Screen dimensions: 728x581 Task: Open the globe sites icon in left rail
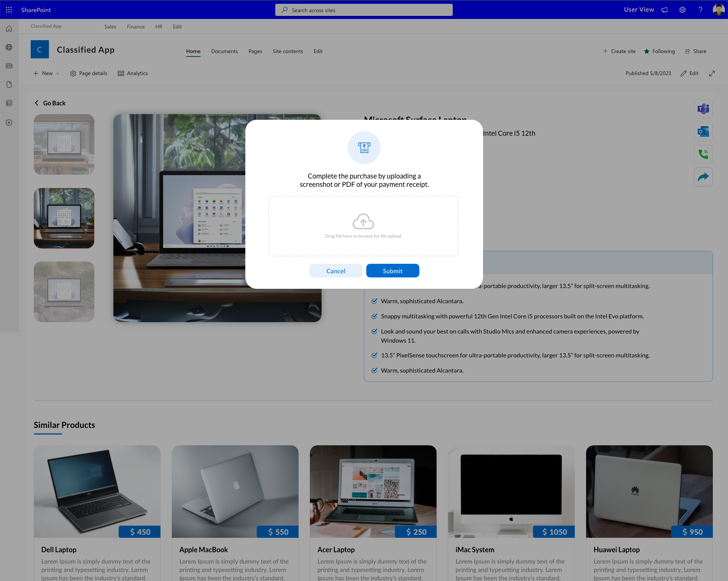coord(9,47)
